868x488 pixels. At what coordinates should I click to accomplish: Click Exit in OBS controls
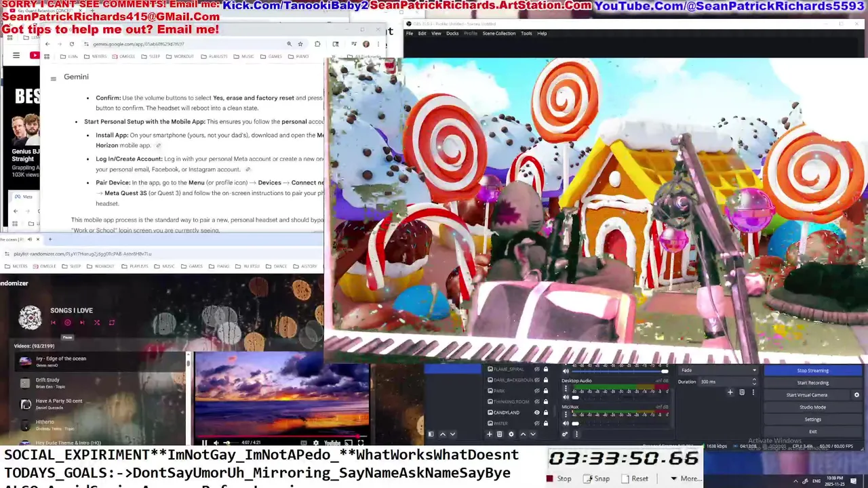click(x=812, y=432)
